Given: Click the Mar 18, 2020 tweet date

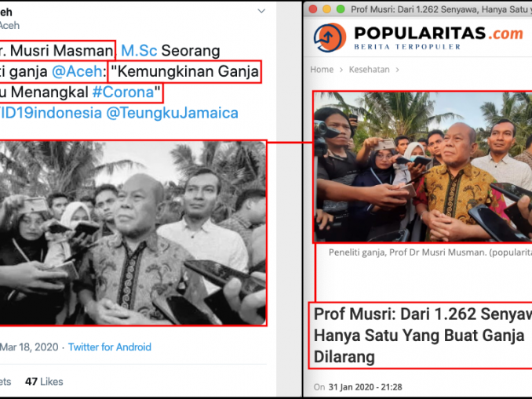Looking at the screenshot, I should pos(29,347).
